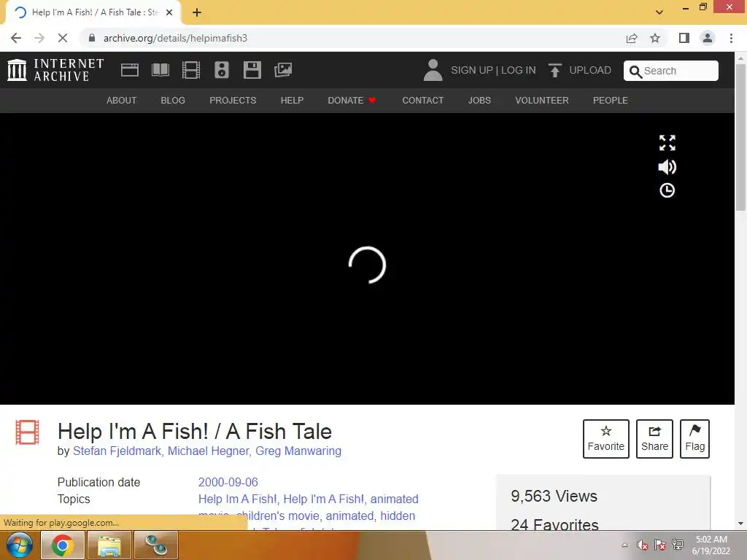Open the DONATE menu item
The width and height of the screenshot is (747, 560).
[352, 101]
